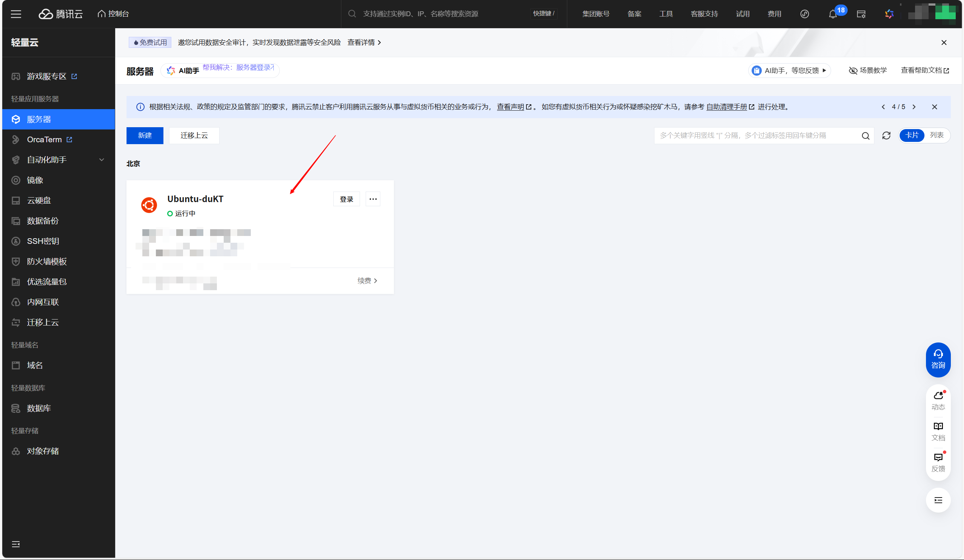Toggle 场景教学 visibility
Screen dimensions: 964x560
click(x=867, y=70)
